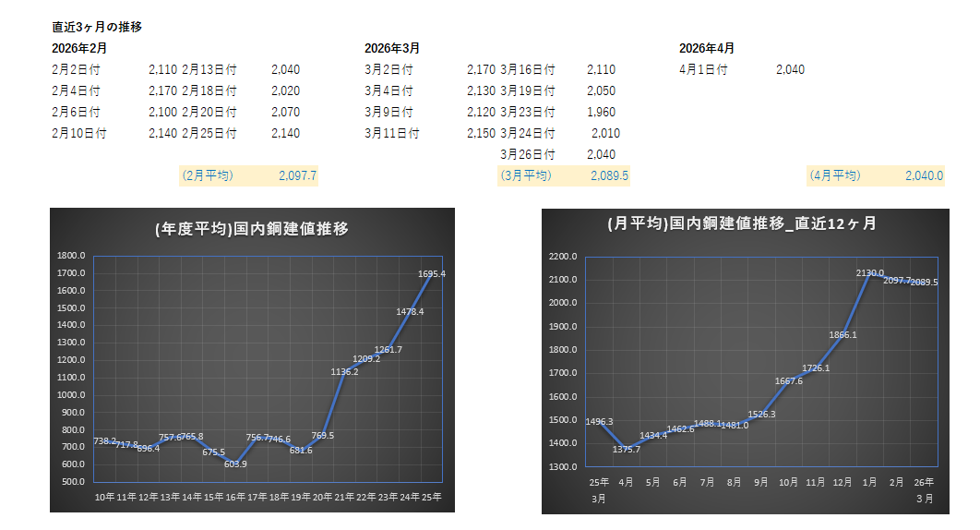Select the 直近3ヶ月の推移 heading cell

pos(96,28)
